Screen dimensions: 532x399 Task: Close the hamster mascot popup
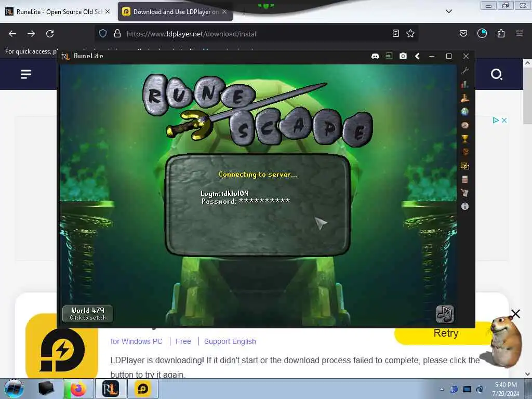tap(515, 314)
